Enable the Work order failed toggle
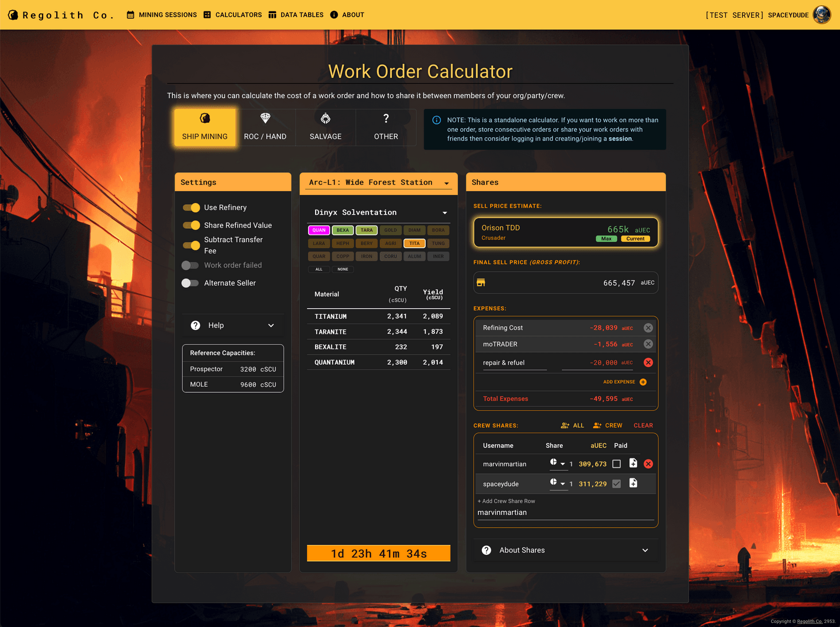840x627 pixels. click(x=190, y=265)
